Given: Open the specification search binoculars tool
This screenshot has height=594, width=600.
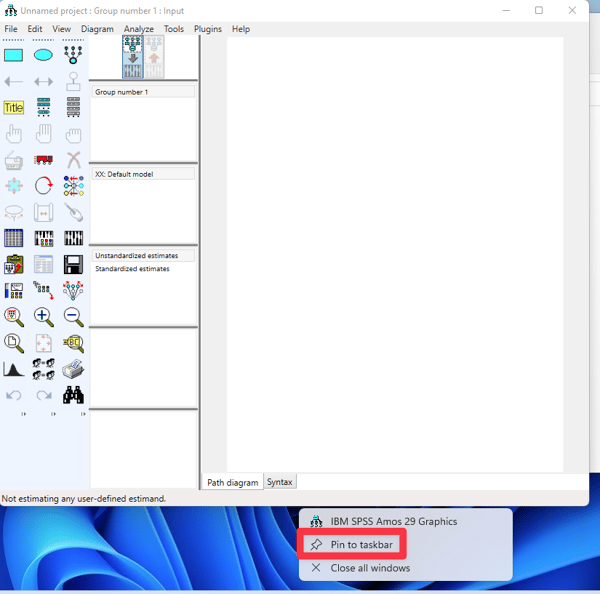Looking at the screenshot, I should pos(73,395).
